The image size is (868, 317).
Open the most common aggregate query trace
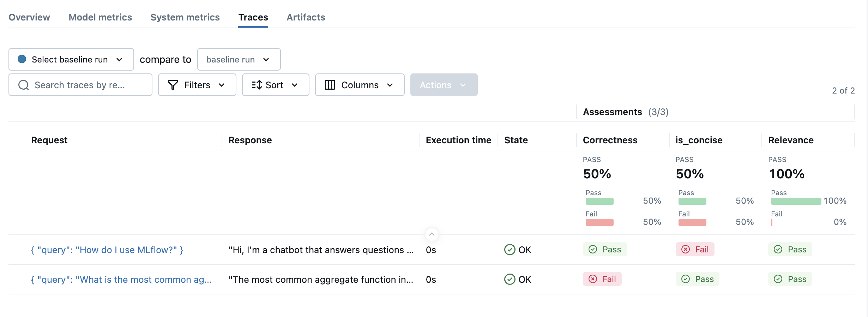[121, 280]
